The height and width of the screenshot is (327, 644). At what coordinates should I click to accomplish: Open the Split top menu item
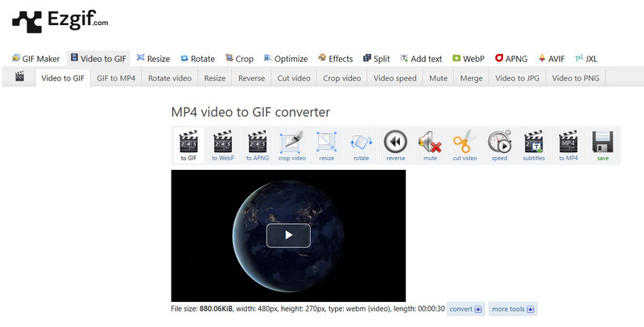coord(377,59)
